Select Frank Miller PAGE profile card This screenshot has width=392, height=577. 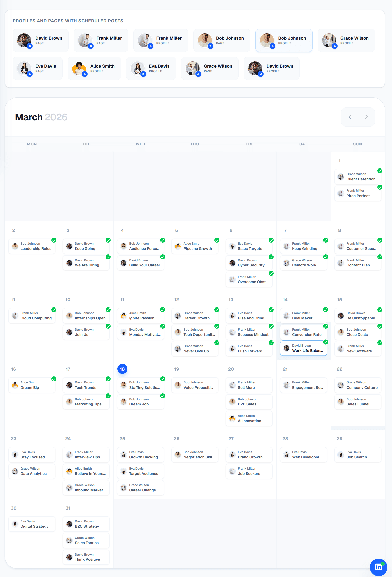(101, 40)
